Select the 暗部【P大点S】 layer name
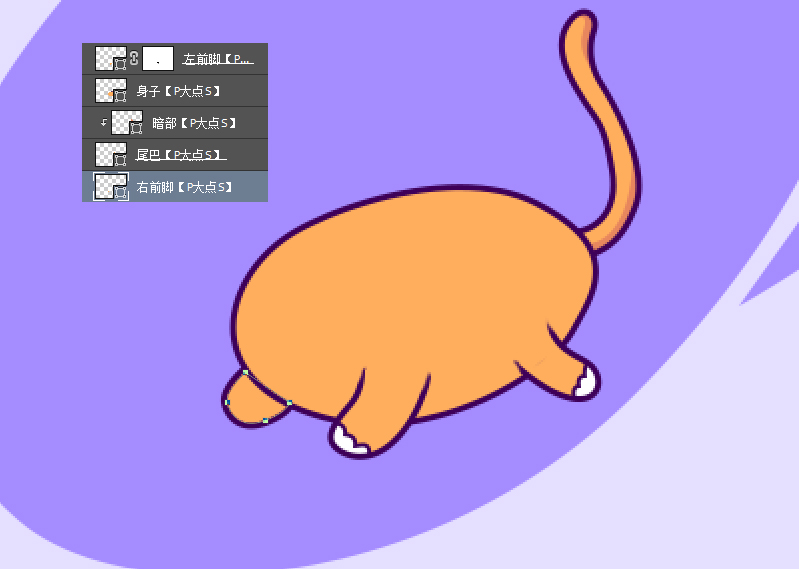 pos(194,123)
